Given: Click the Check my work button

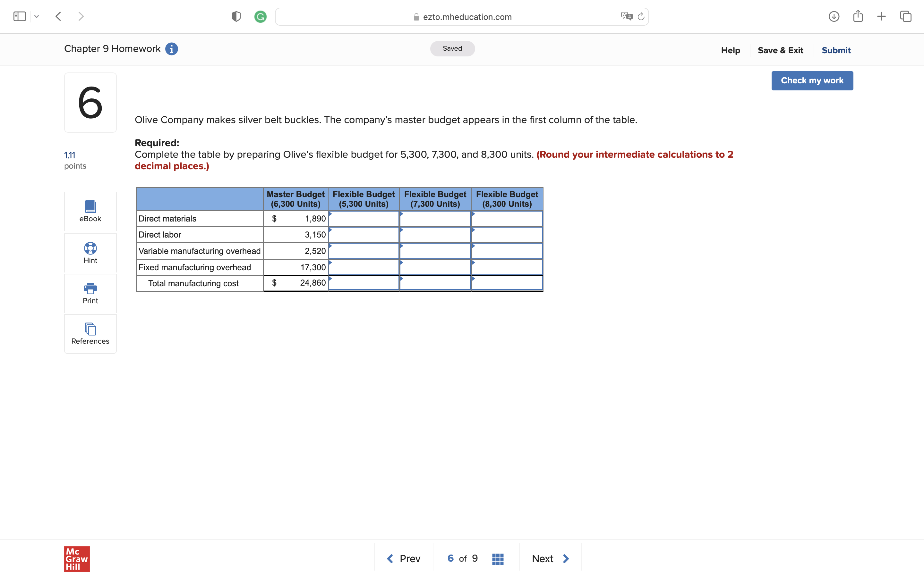Looking at the screenshot, I should pyautogui.click(x=812, y=80).
